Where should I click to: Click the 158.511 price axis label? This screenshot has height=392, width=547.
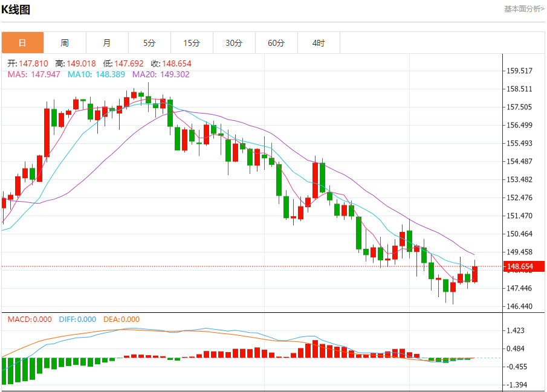[519, 89]
